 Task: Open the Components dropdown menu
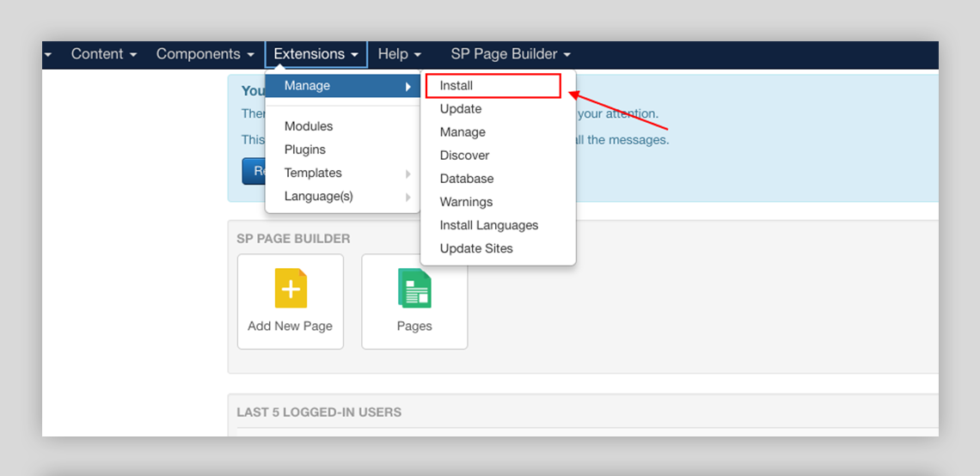[x=205, y=54]
